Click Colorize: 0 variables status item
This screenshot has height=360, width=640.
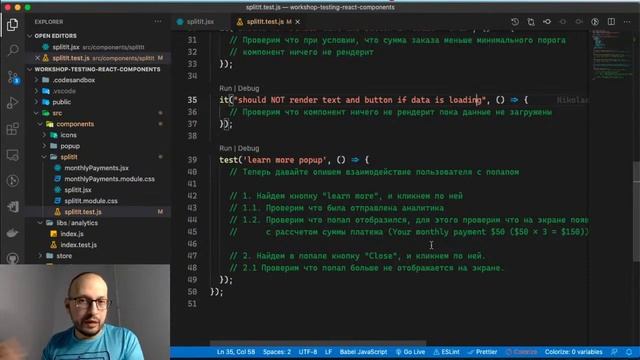point(573,352)
